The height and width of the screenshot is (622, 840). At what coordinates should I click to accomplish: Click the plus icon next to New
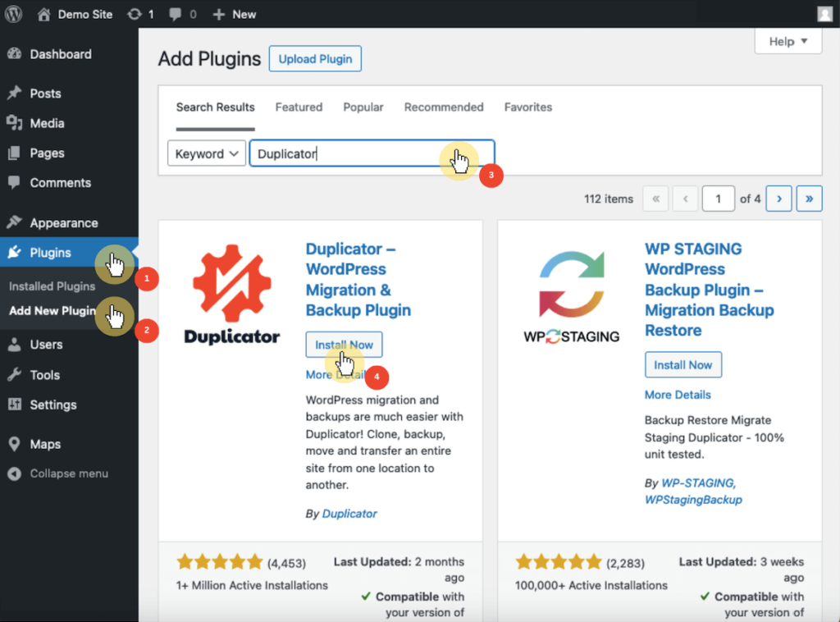click(x=218, y=15)
